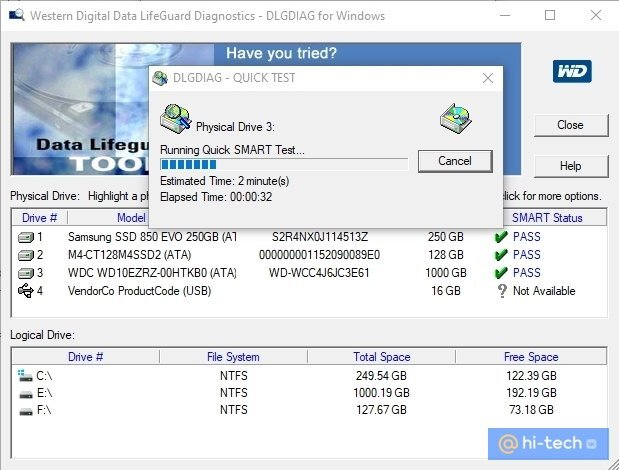Click 192.19 GB free space value
The height and width of the screenshot is (470, 619).
pos(531,393)
